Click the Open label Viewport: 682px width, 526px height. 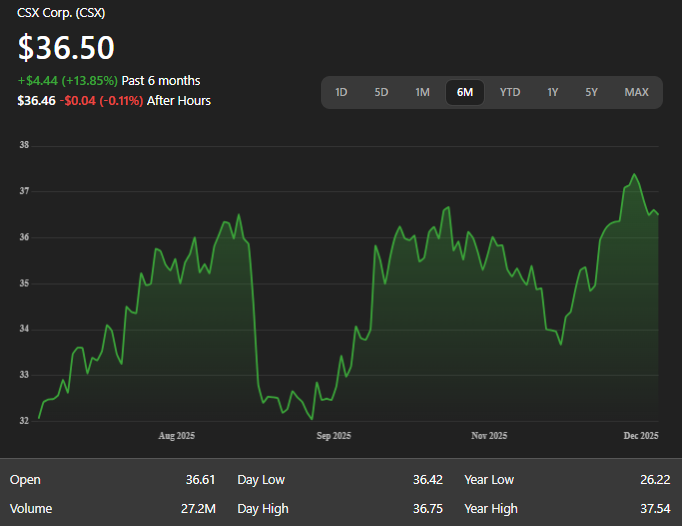[x=25, y=479]
